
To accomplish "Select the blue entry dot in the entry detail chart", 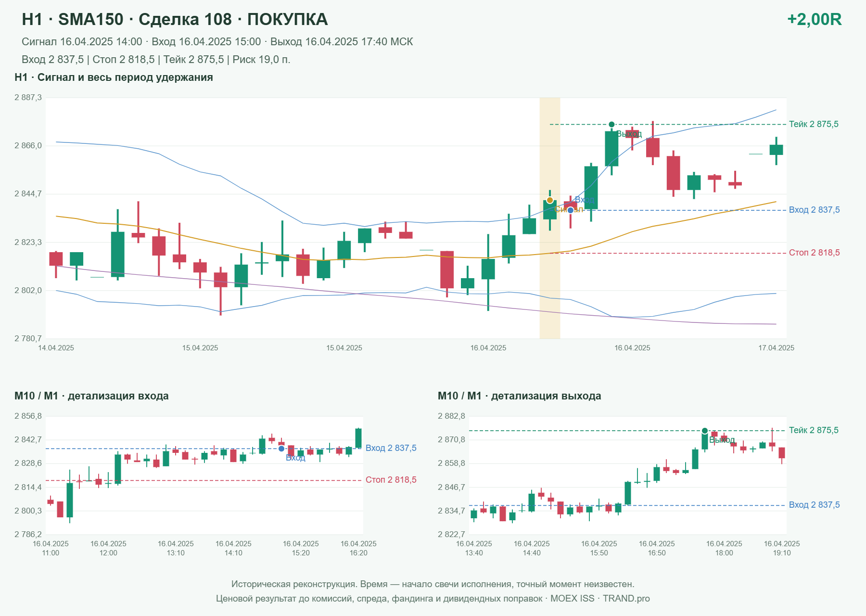I will point(281,449).
